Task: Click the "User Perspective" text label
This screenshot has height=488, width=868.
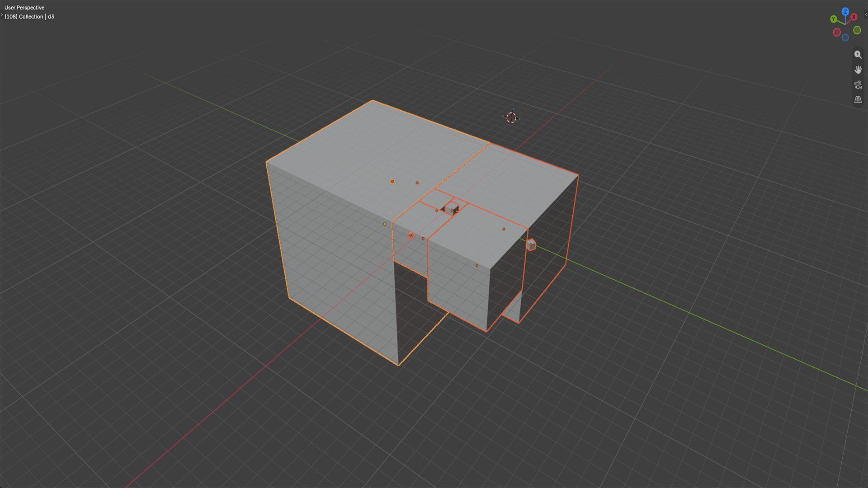Action: coord(24,8)
